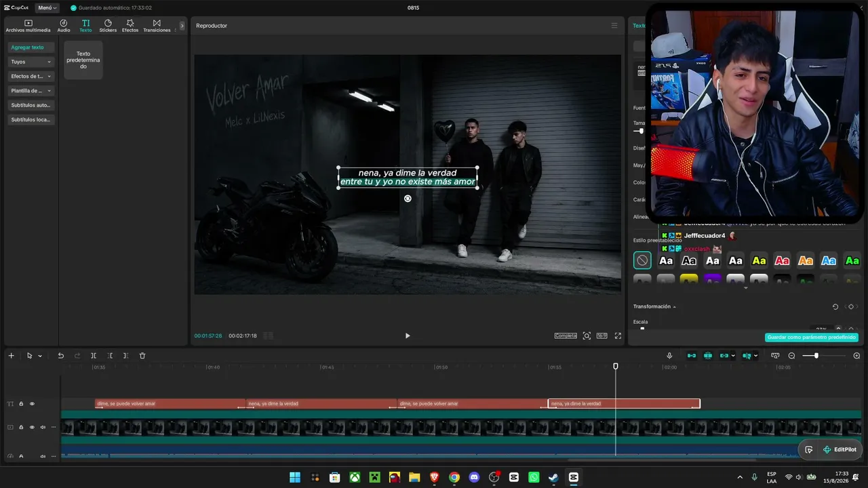Open WhatsApp from the taskbar
Screen dimensions: 868x488
534,477
